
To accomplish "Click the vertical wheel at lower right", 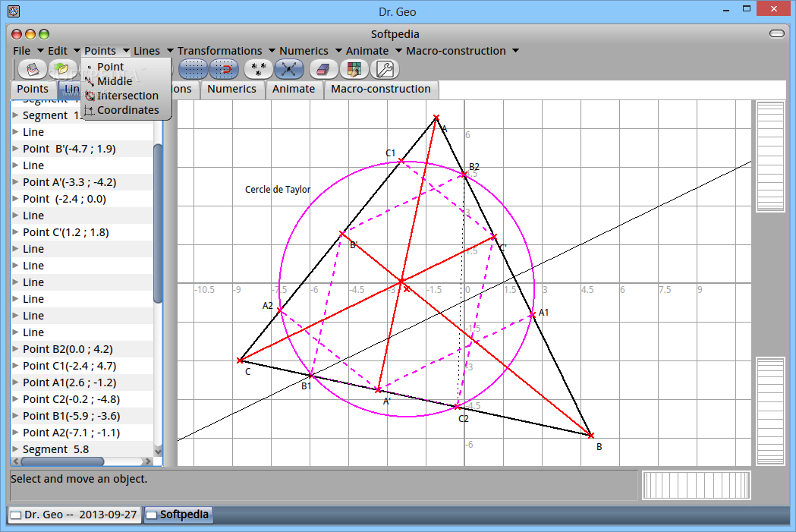I will tap(770, 411).
